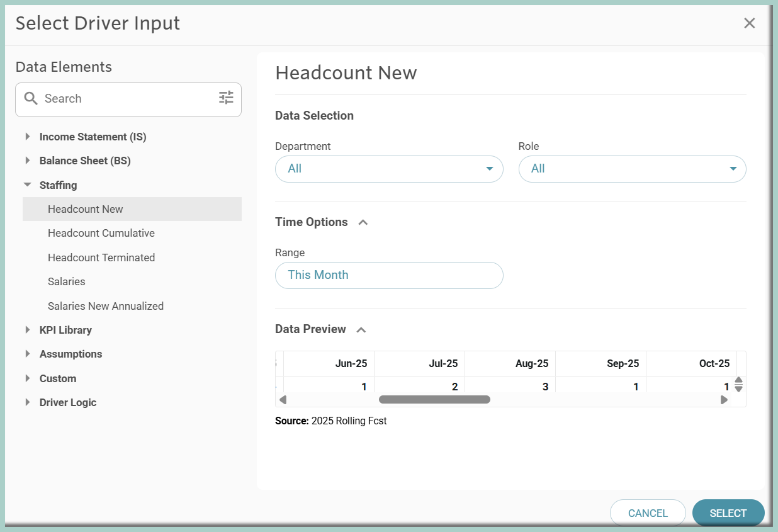Close the Select Driver Input dialog

click(749, 23)
